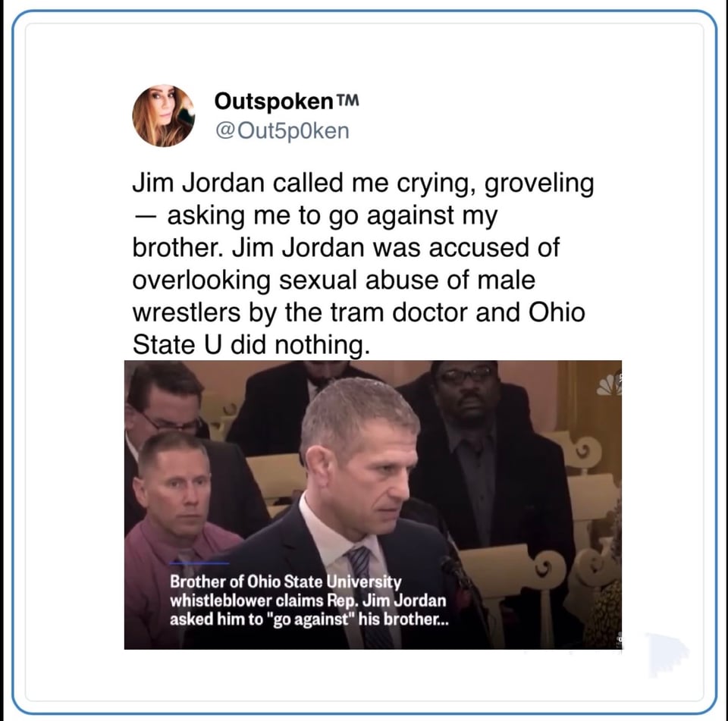This screenshot has height=721, width=728.
Task: Click the video caption mentioning Rep. Jim Jordan
Action: [x=309, y=600]
